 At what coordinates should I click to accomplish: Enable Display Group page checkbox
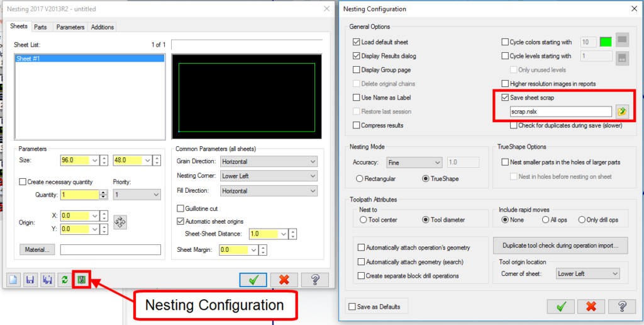[x=356, y=70]
